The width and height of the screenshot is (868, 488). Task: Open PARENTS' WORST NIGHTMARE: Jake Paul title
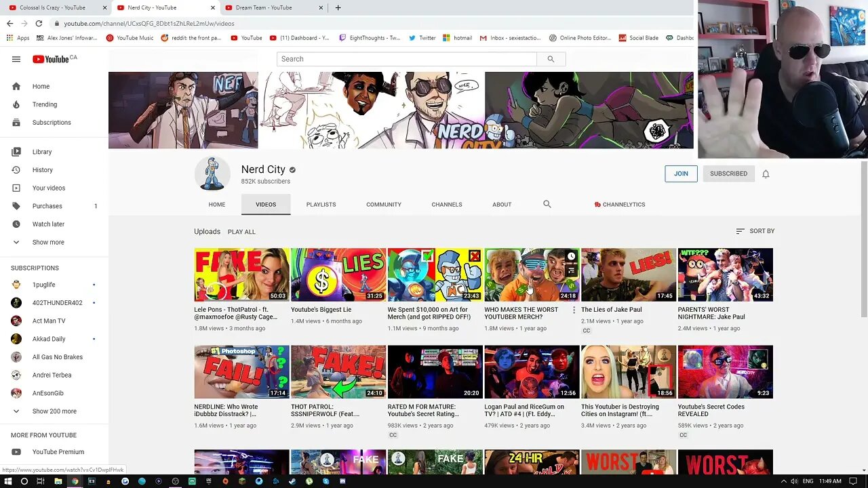click(x=712, y=313)
